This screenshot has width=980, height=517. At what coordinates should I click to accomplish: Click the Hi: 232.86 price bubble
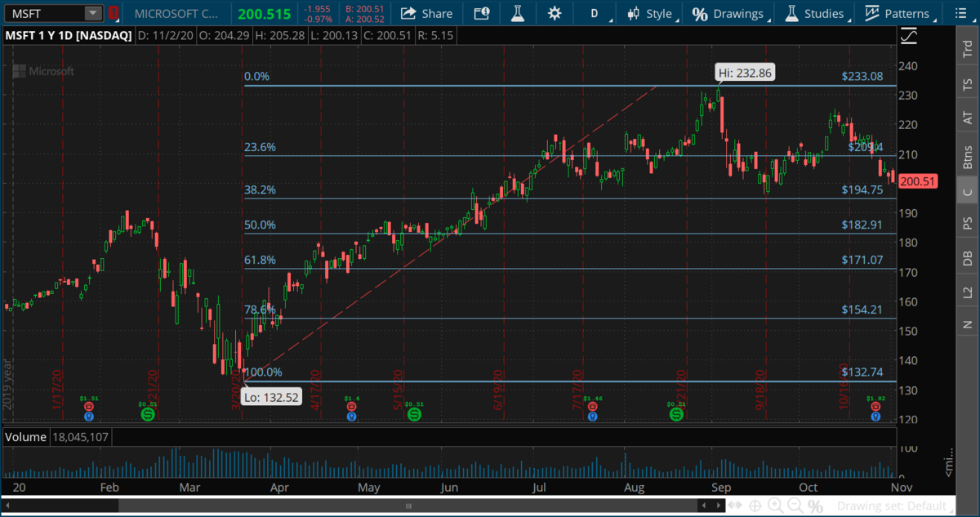coord(744,72)
